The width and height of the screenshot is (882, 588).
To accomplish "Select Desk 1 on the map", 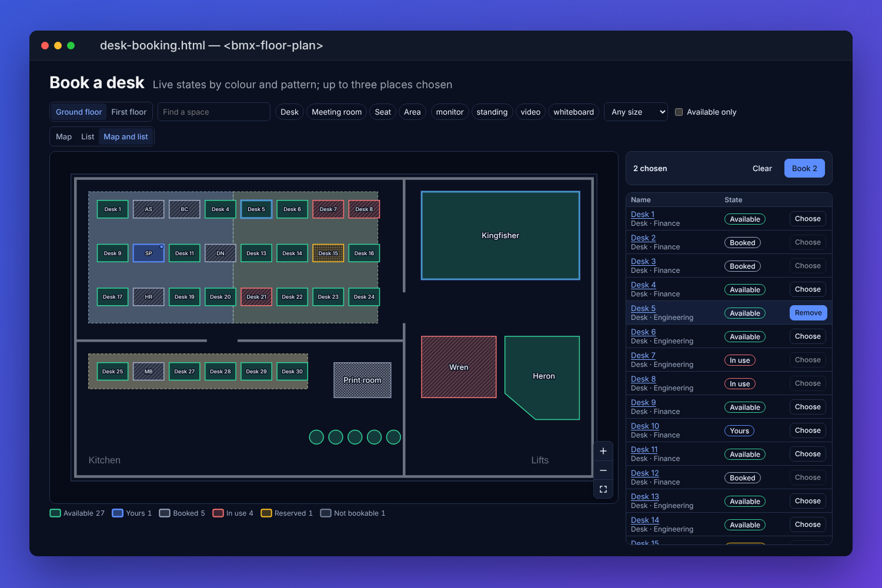I will point(112,209).
